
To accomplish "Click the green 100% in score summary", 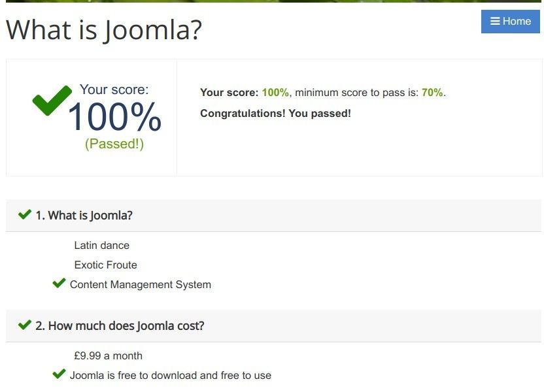I will [x=275, y=93].
